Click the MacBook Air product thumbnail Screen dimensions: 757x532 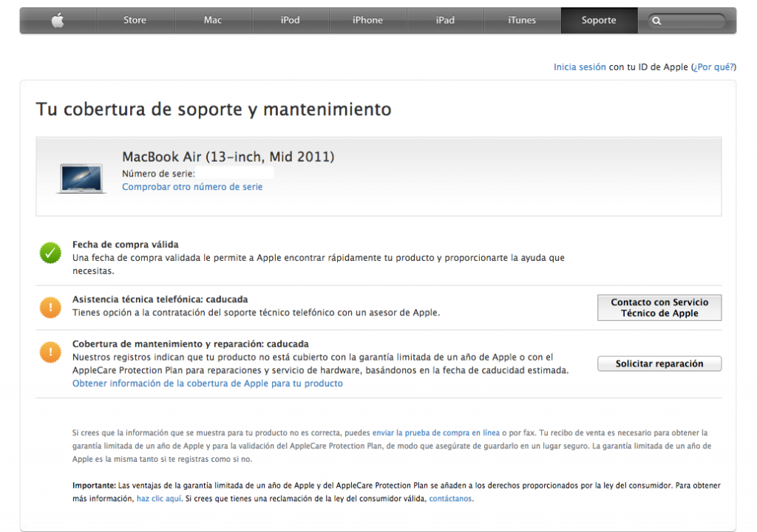81,179
